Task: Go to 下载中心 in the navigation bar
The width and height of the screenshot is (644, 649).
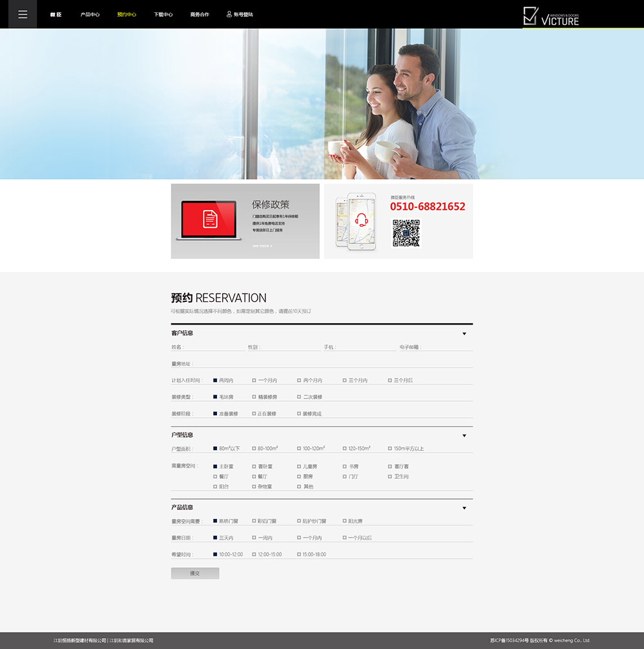Action: pos(163,14)
